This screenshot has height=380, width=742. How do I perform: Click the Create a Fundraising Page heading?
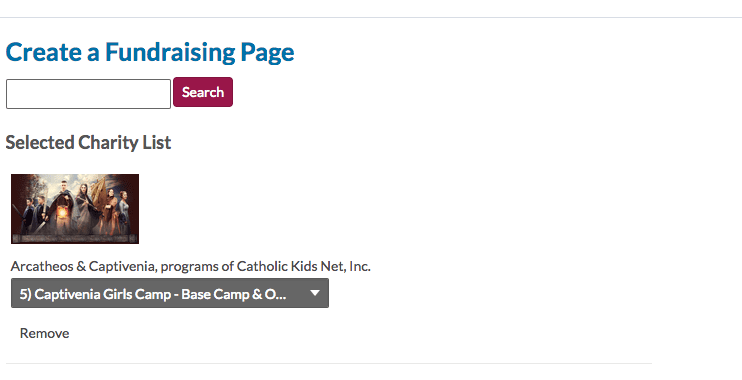[x=150, y=52]
